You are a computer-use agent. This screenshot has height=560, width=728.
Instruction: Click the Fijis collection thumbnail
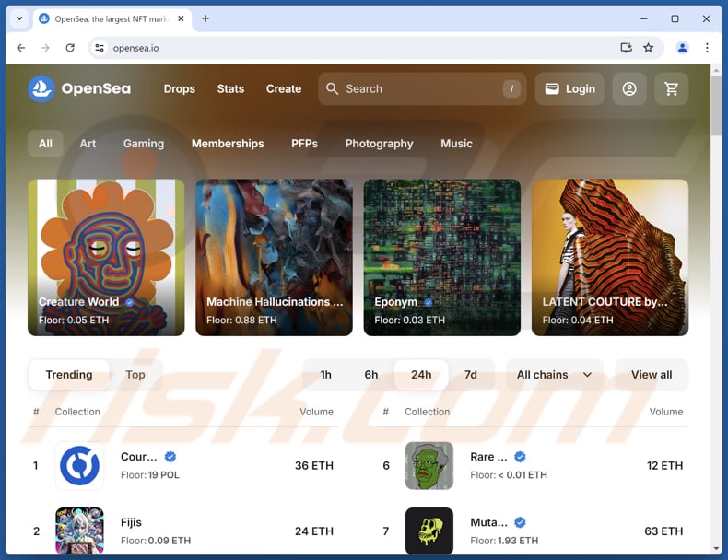point(79,531)
